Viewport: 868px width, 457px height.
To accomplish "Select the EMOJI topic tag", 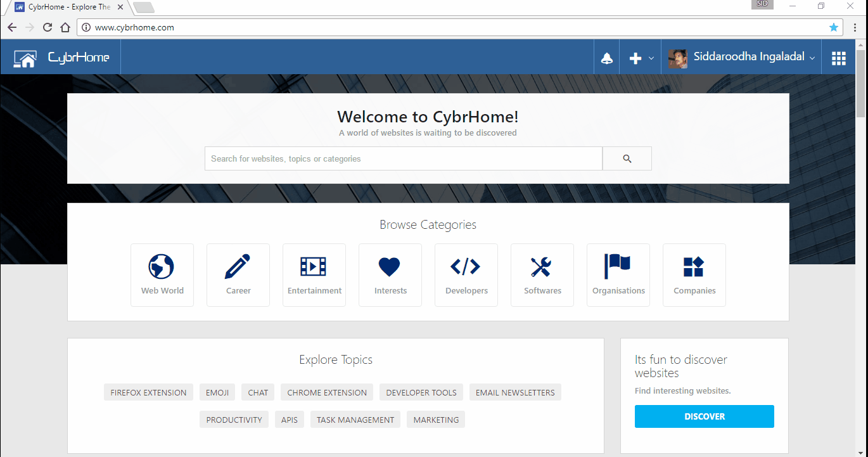I will 217,392.
